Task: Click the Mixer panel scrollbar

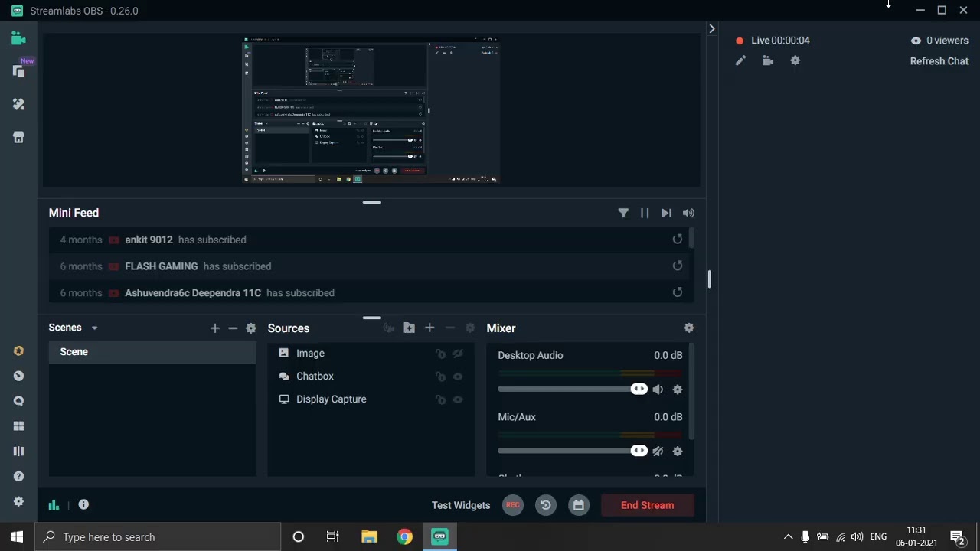Action: point(692,392)
